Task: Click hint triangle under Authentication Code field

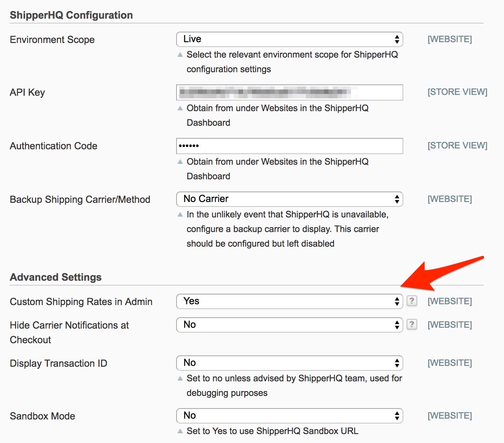Action: point(180,162)
